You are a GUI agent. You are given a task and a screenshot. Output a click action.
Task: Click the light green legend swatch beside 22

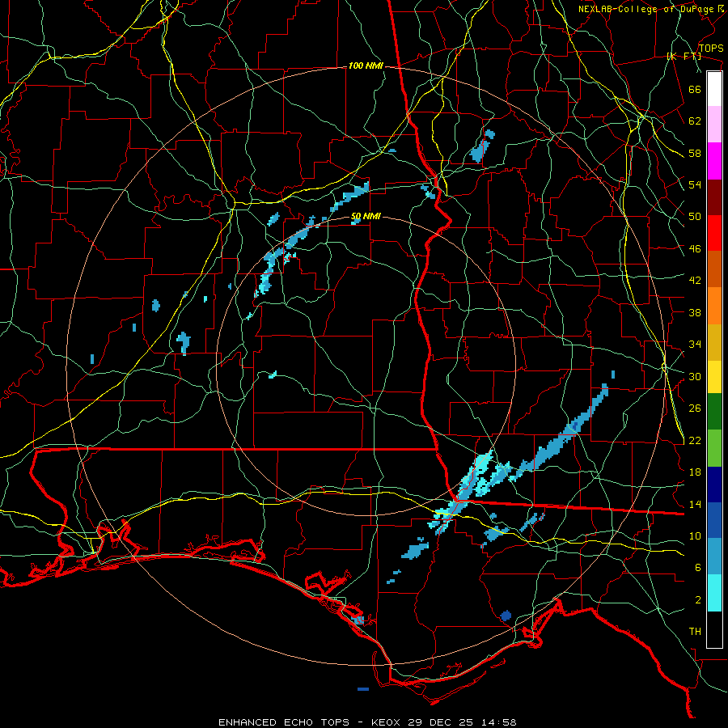(x=714, y=448)
